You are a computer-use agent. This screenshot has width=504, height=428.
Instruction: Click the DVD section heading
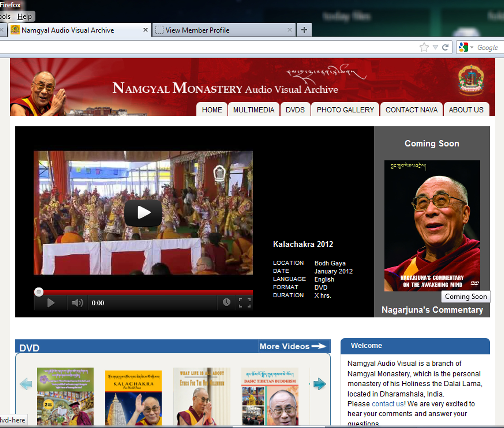(29, 348)
